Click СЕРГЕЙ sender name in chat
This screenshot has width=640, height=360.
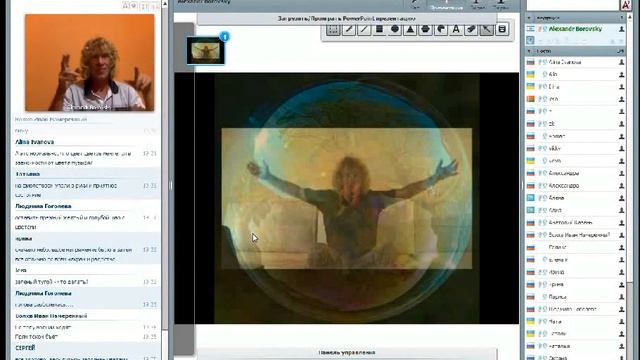point(25,348)
